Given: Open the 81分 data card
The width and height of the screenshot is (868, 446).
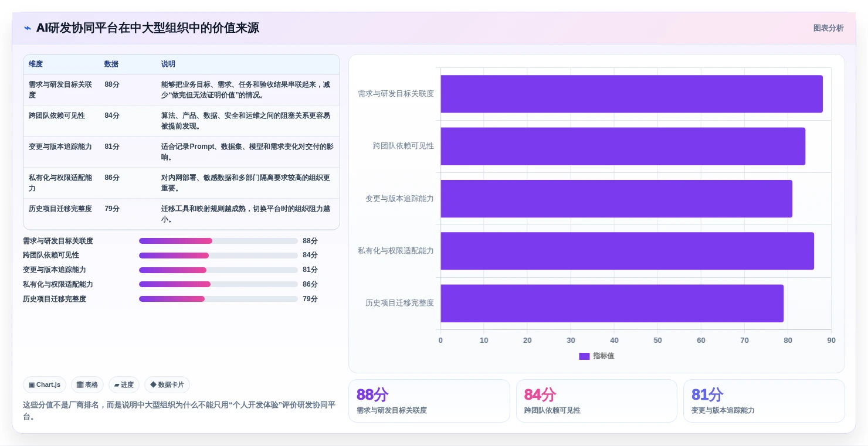Looking at the screenshot, I should 764,401.
